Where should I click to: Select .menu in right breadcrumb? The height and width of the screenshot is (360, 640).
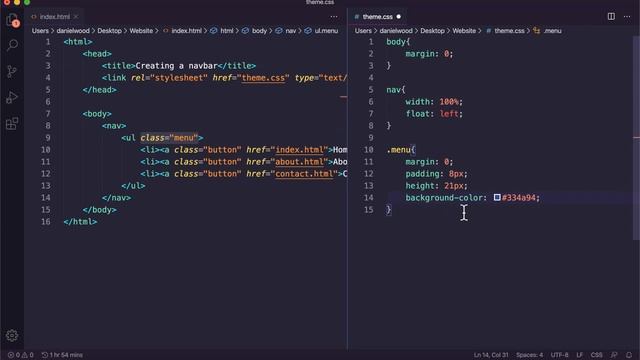point(548,31)
